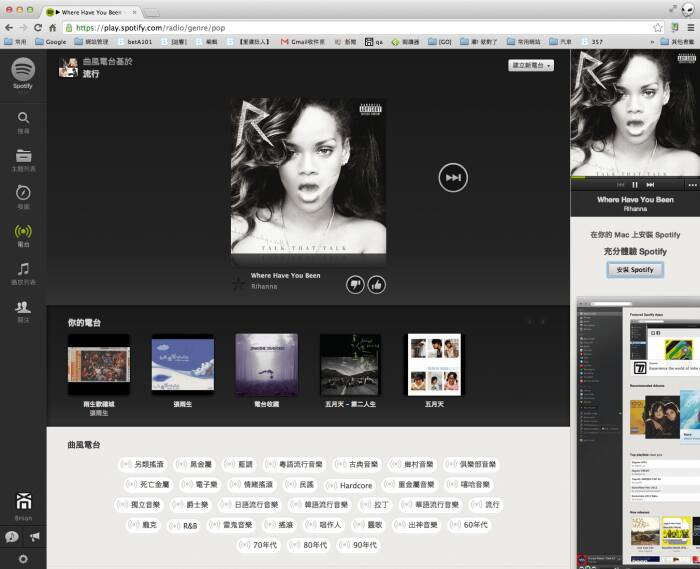Give thumbs down to Where Have You Been
The width and height of the screenshot is (700, 569).
coord(355,285)
